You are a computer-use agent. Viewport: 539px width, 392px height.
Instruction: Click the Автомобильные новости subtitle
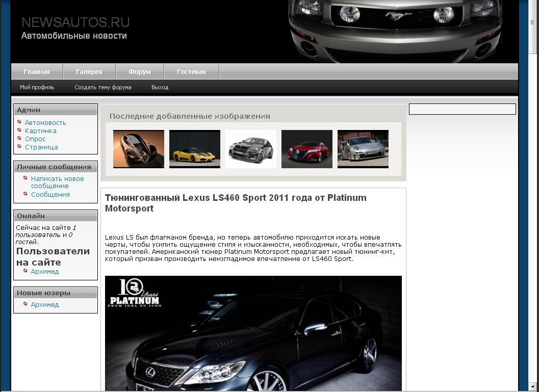pyautogui.click(x=74, y=36)
